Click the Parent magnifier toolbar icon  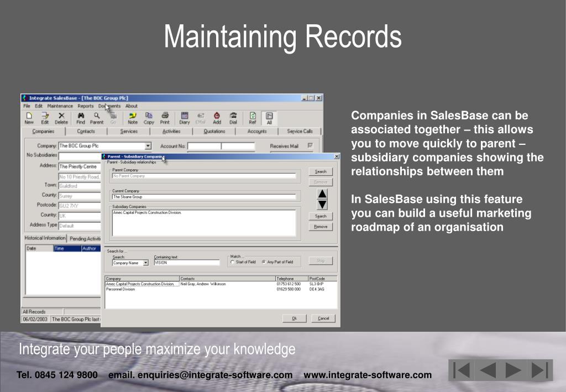click(97, 118)
